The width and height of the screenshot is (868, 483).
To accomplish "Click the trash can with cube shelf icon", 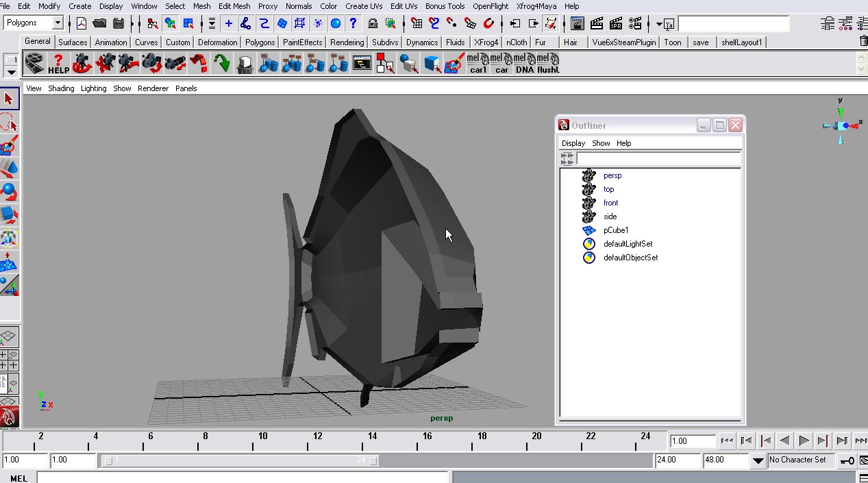I will point(245,64).
